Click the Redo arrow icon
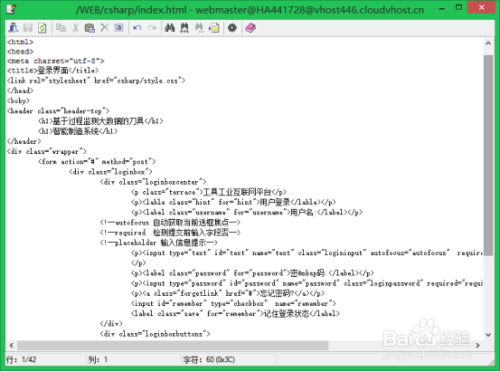The image size is (500, 372). pos(152,28)
